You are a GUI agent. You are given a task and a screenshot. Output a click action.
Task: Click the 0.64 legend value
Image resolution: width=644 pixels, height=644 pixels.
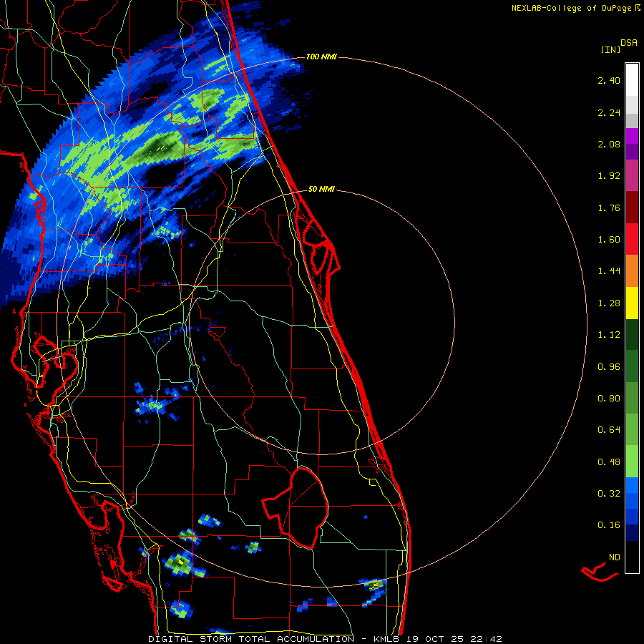(x=609, y=430)
